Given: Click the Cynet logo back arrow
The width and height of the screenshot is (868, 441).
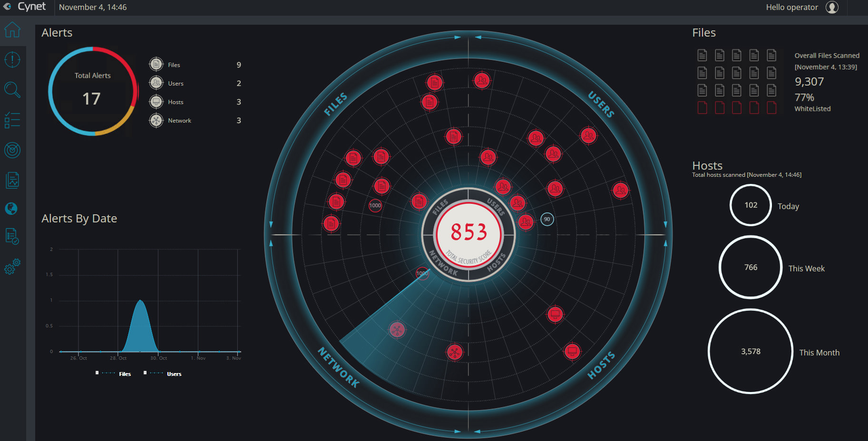Looking at the screenshot, I should pyautogui.click(x=7, y=7).
